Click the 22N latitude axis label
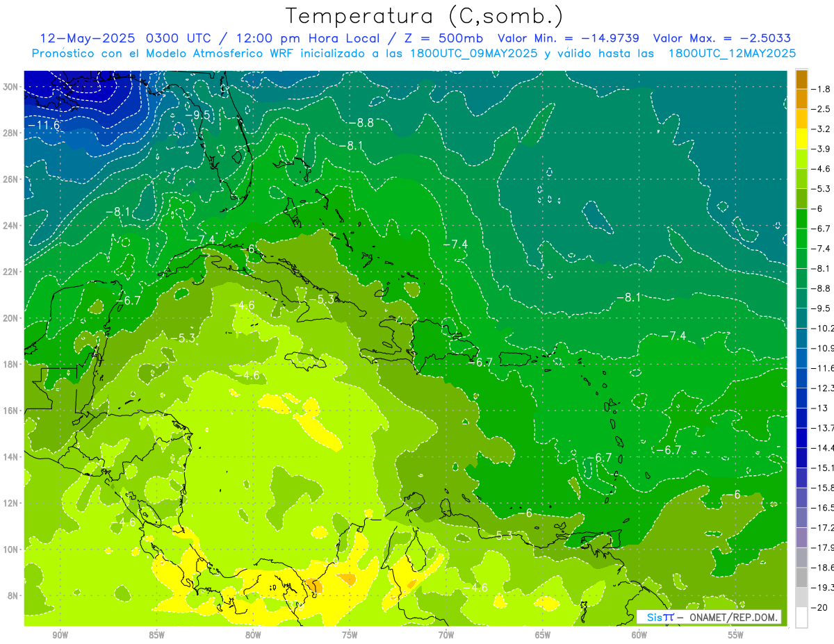 [x=11, y=272]
